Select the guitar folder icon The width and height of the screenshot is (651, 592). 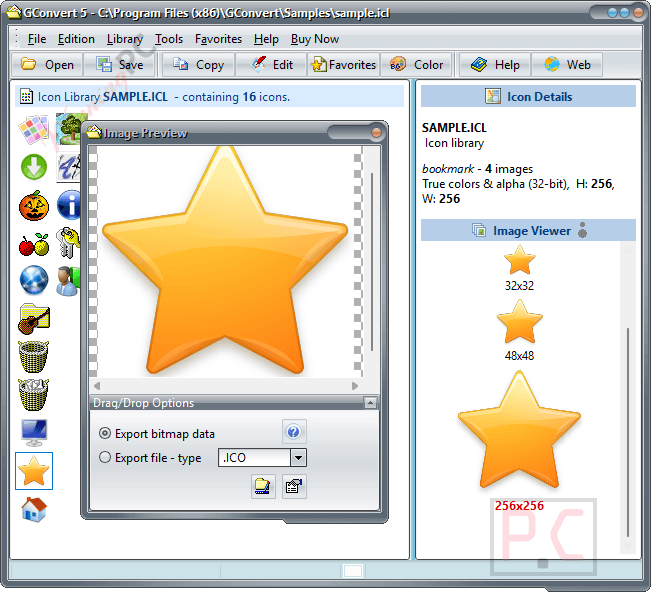[34, 318]
